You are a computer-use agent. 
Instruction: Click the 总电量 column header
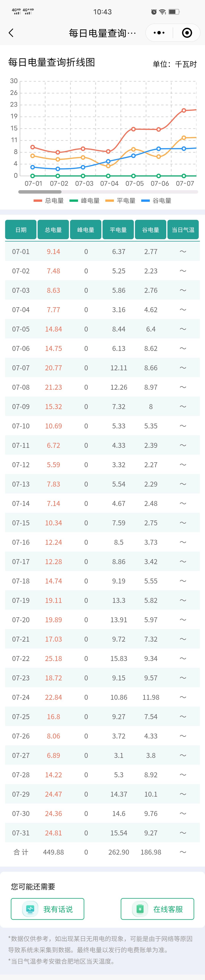click(x=53, y=229)
